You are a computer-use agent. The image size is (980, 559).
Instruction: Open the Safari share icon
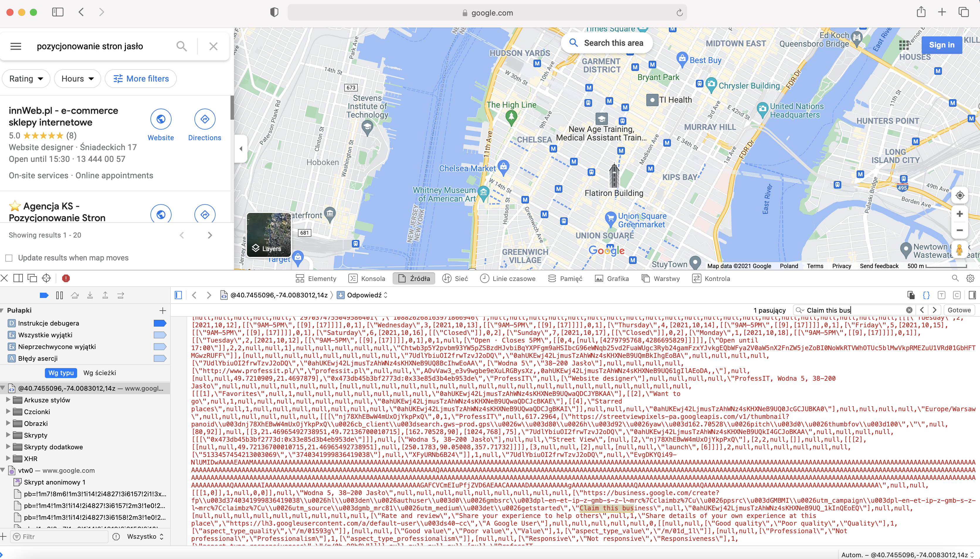tap(921, 12)
